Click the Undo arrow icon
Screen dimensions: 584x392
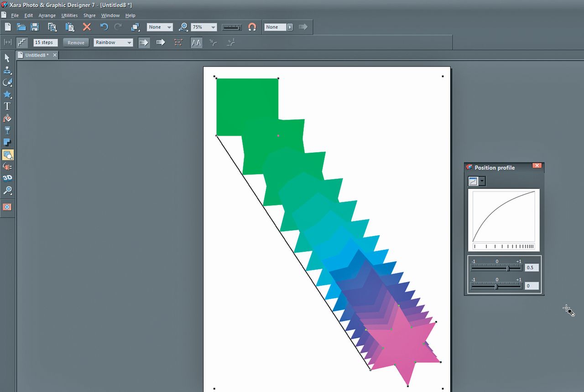(104, 27)
